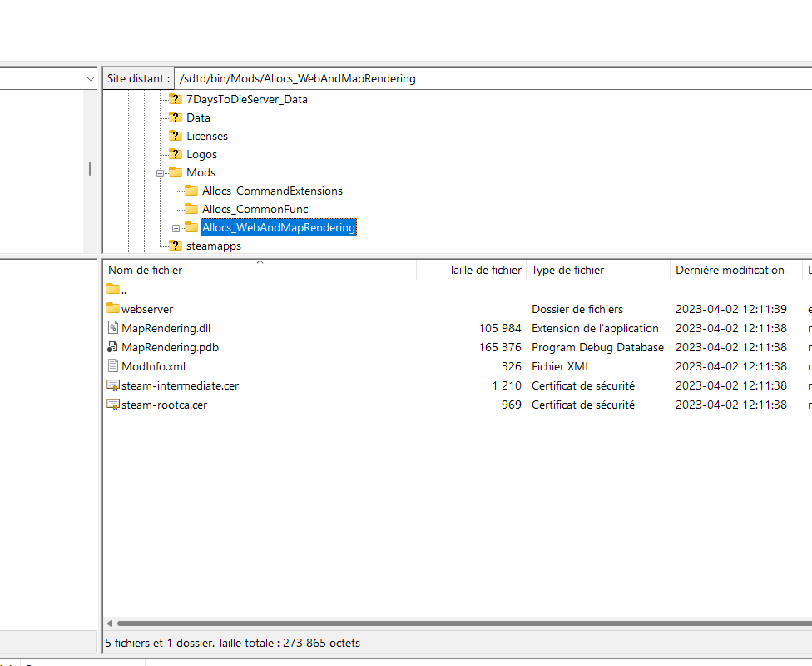The height and width of the screenshot is (666, 812).
Task: Click the Allocs_WebAndMapRendering folder icon
Action: pos(191,227)
